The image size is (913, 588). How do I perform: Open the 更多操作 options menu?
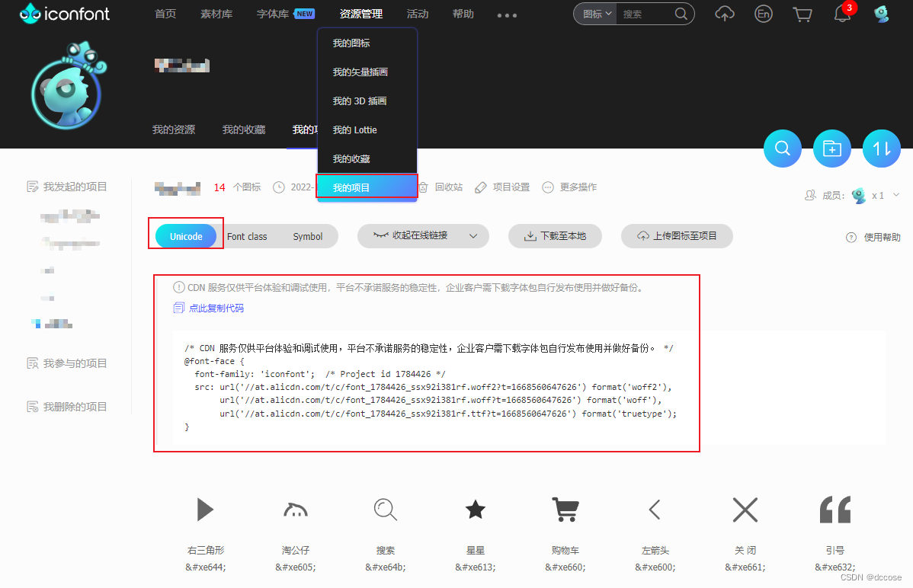click(569, 187)
